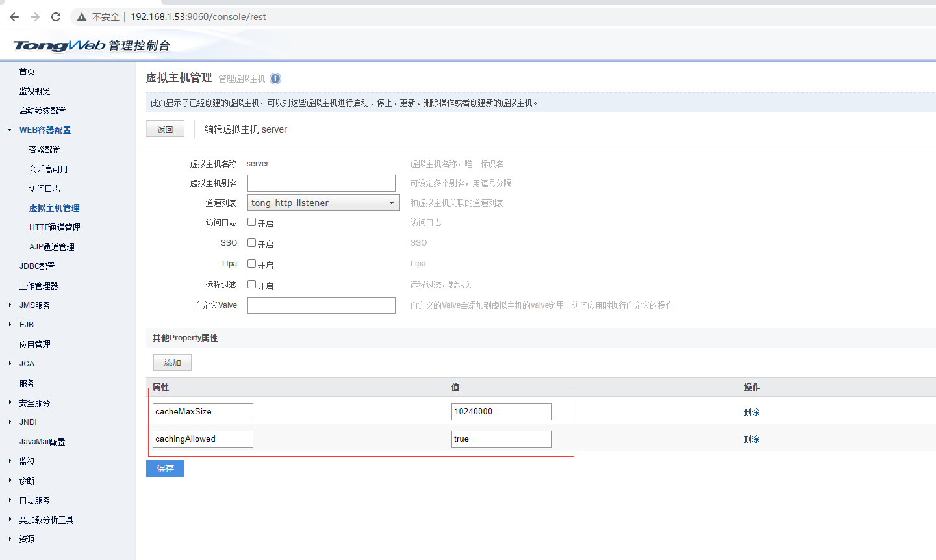936x560 pixels.
Task: Click the 值 column header
Action: (x=455, y=387)
